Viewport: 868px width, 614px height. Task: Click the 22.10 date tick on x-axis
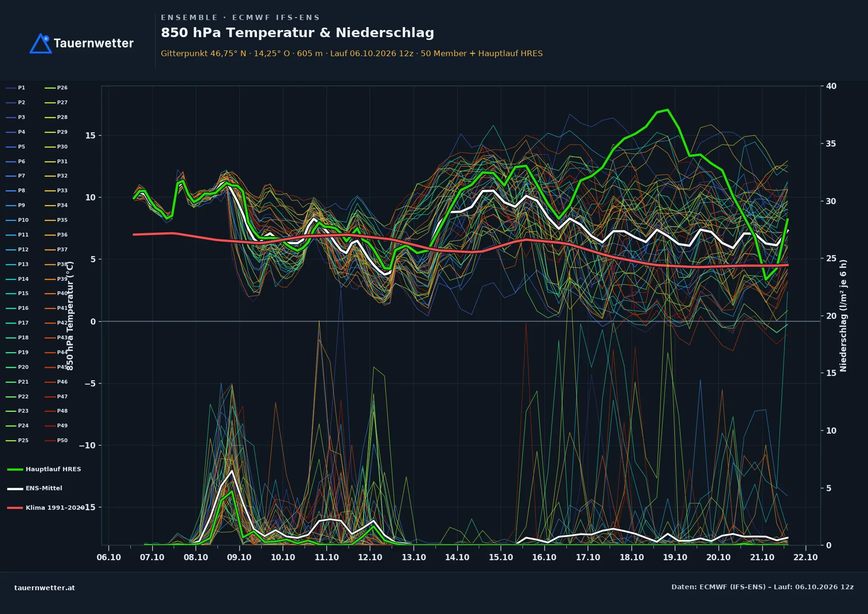coord(806,557)
